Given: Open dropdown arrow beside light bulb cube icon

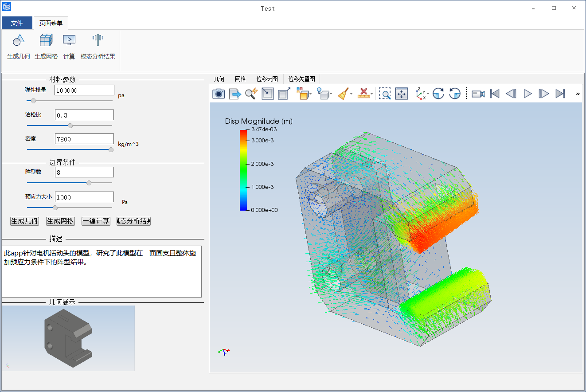Looking at the screenshot, I should [x=331, y=94].
